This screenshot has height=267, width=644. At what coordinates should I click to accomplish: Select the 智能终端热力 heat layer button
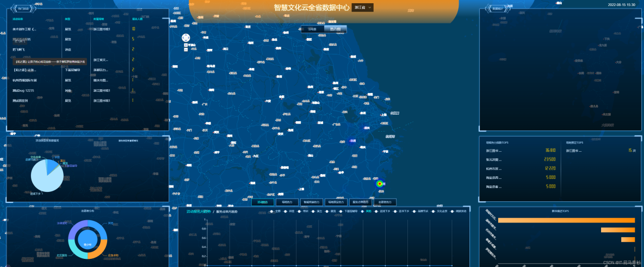click(311, 202)
